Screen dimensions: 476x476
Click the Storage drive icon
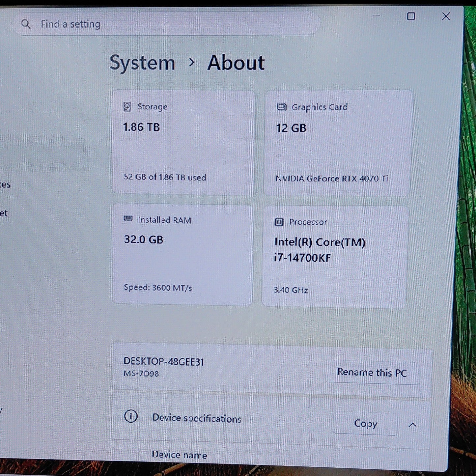[127, 107]
